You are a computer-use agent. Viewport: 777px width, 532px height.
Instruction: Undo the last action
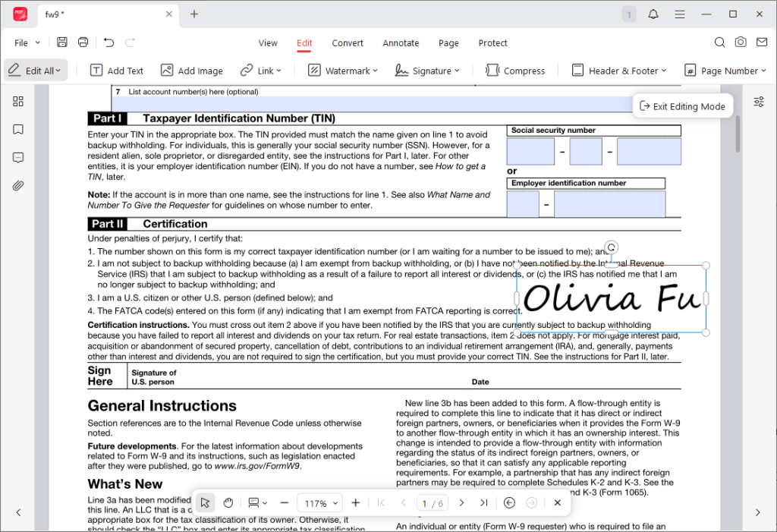(x=109, y=42)
